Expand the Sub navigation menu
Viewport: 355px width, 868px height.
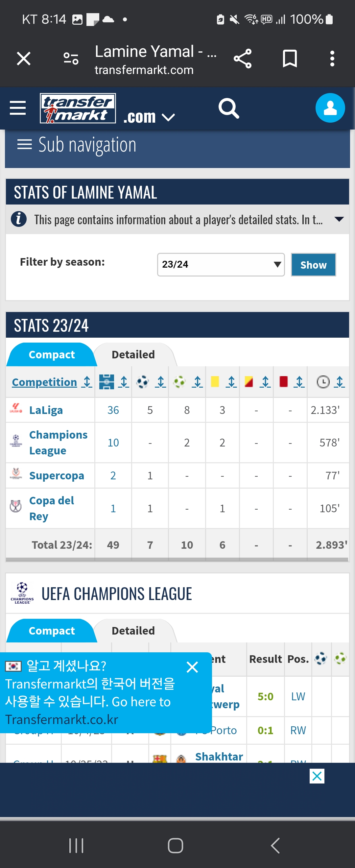coord(77,145)
